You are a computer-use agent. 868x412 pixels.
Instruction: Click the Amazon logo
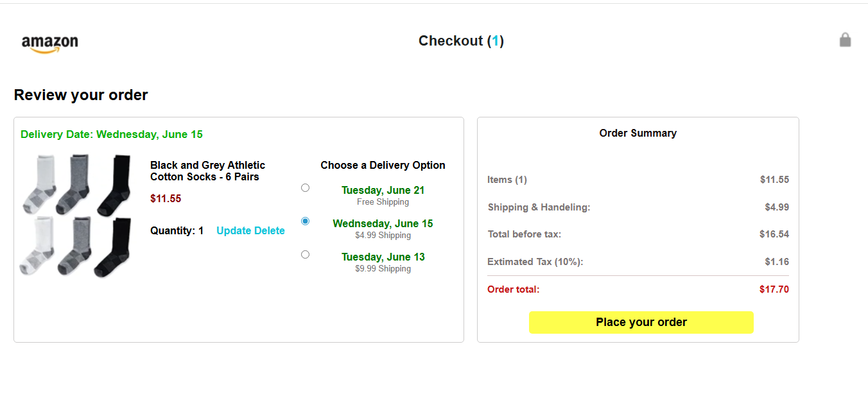pyautogui.click(x=49, y=43)
